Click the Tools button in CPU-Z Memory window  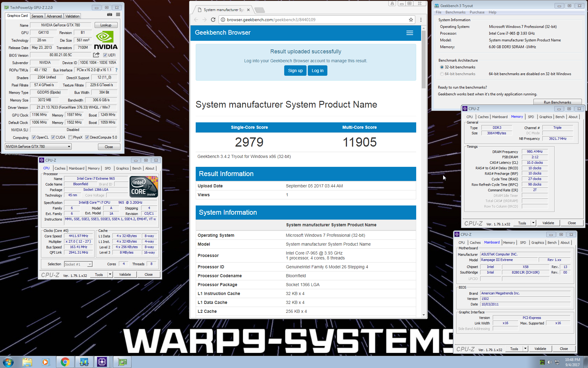tap(522, 223)
